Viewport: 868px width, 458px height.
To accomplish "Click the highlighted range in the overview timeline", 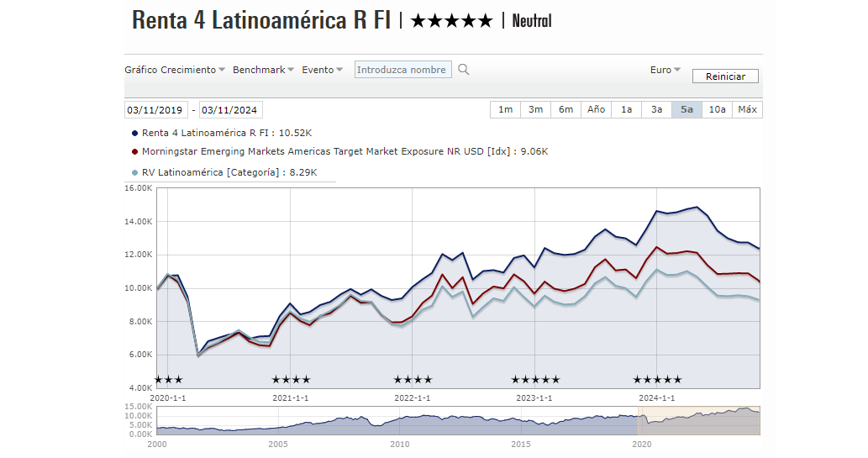I will 699,420.
